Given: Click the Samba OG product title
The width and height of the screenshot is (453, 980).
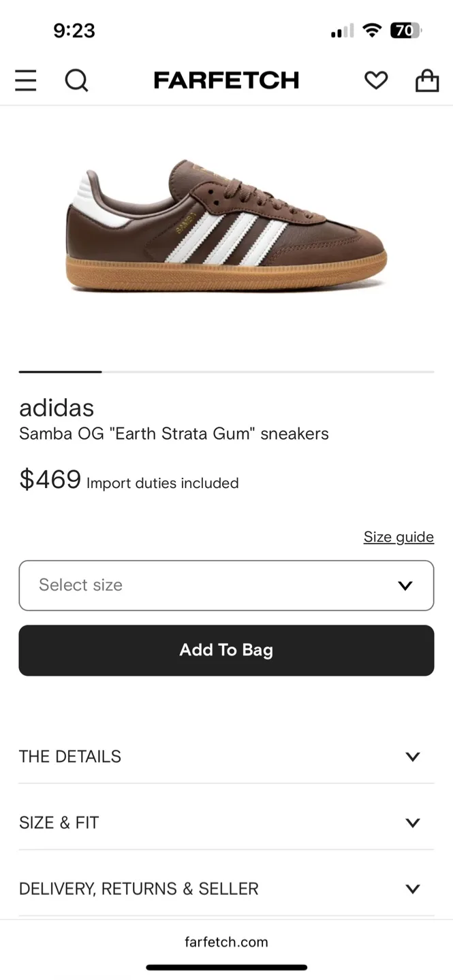Looking at the screenshot, I should tap(174, 434).
